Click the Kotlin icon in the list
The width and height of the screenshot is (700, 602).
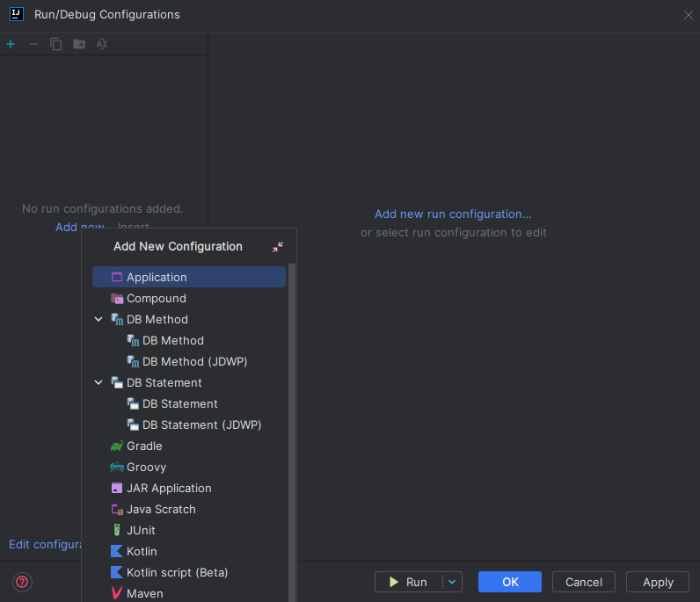pyautogui.click(x=116, y=551)
